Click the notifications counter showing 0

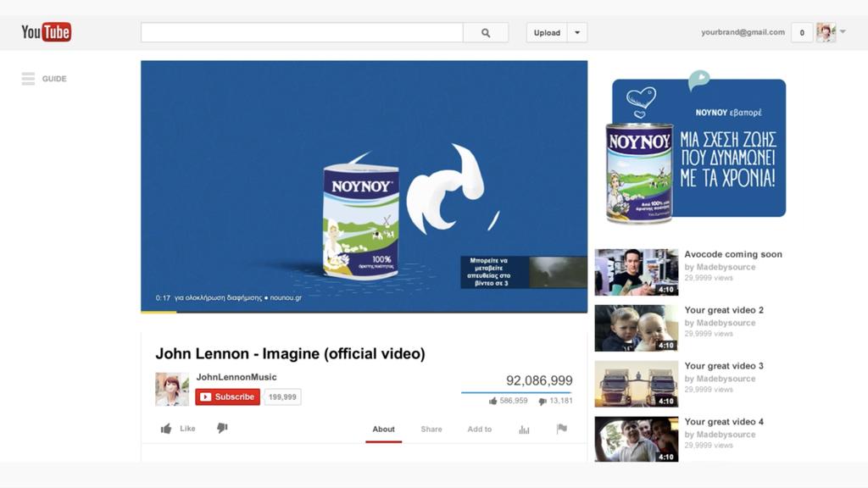(802, 33)
